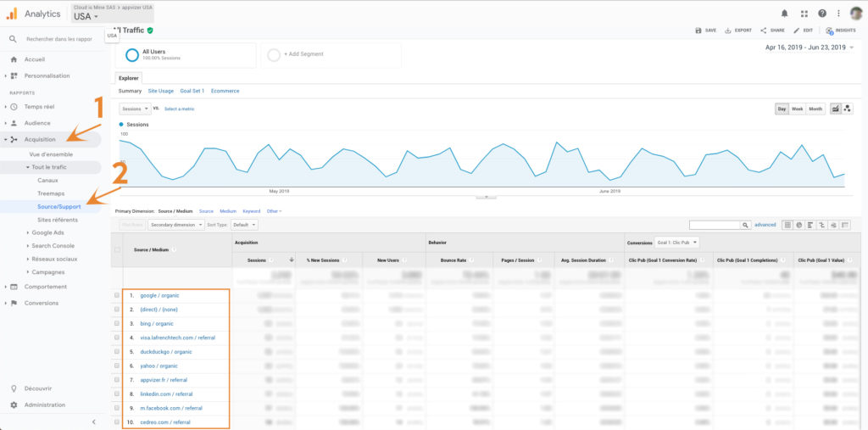Tick the checkbox for duckduckgo / organic
This screenshot has width=868, height=430.
[117, 351]
